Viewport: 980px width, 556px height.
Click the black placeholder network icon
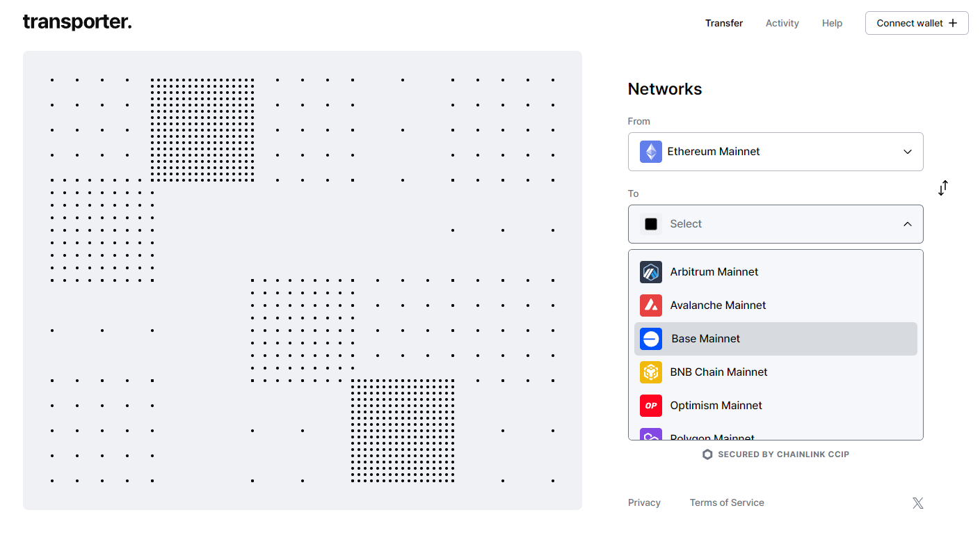click(x=651, y=224)
